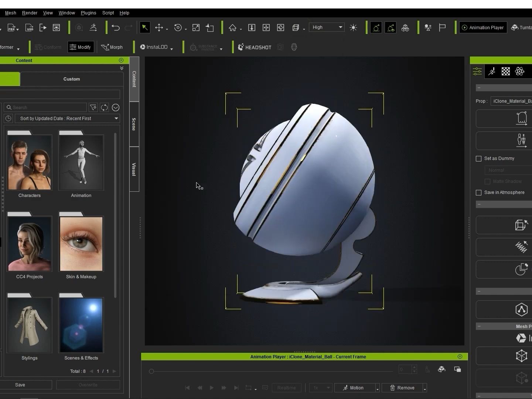
Task: Open the Headshot plugin
Action: point(255,47)
